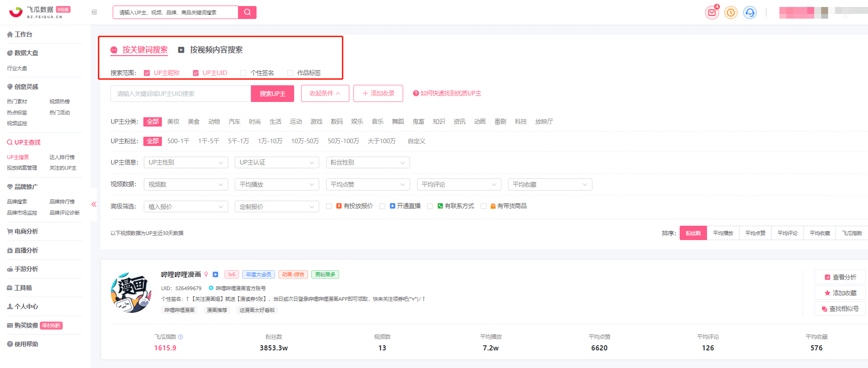Open 工具箱 in sidebar

point(19,288)
